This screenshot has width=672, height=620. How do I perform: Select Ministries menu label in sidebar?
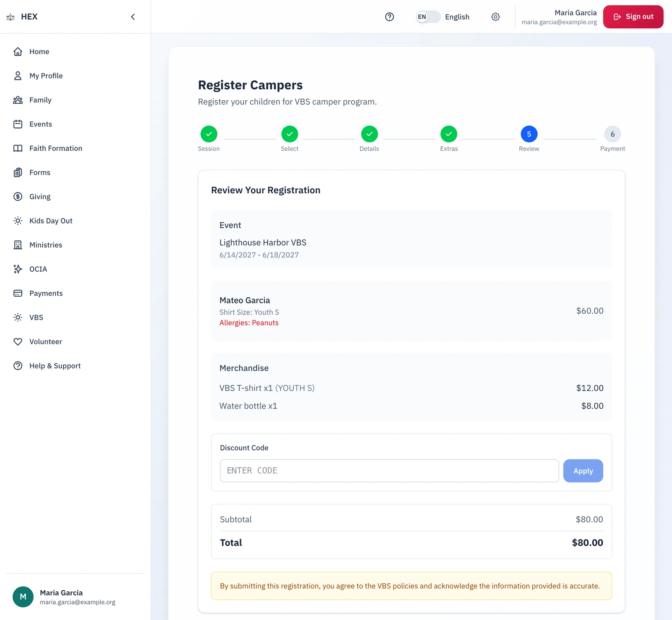pyautogui.click(x=46, y=245)
